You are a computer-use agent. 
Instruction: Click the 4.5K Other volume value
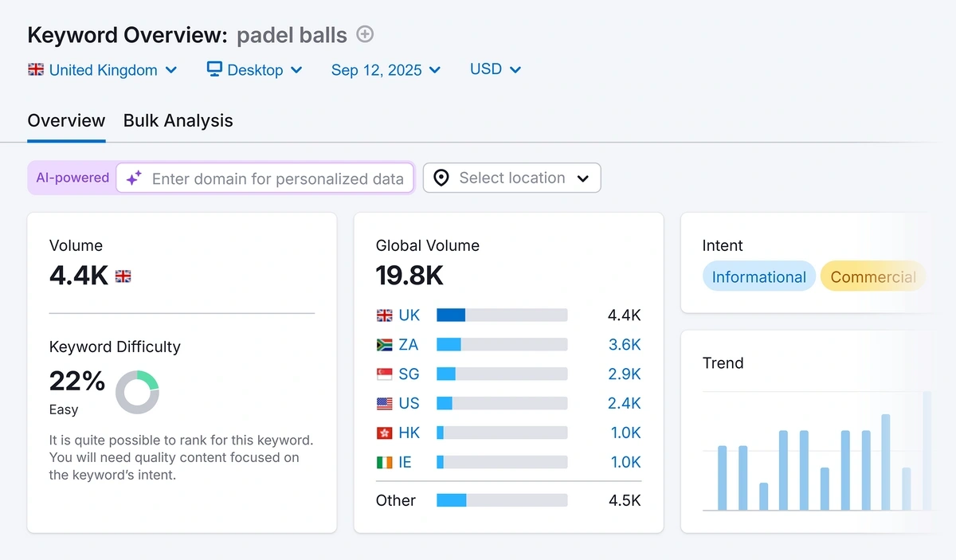tap(625, 500)
